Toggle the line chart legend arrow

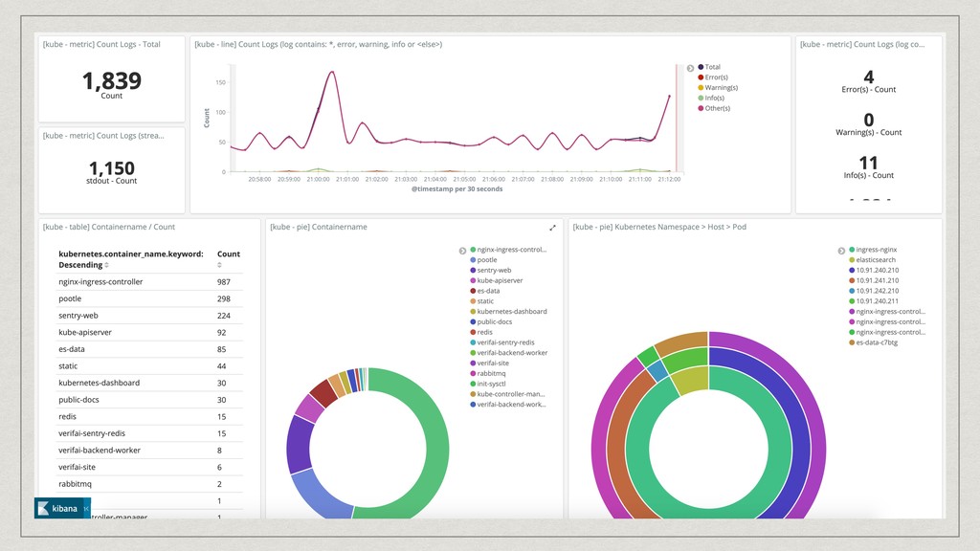coord(690,68)
